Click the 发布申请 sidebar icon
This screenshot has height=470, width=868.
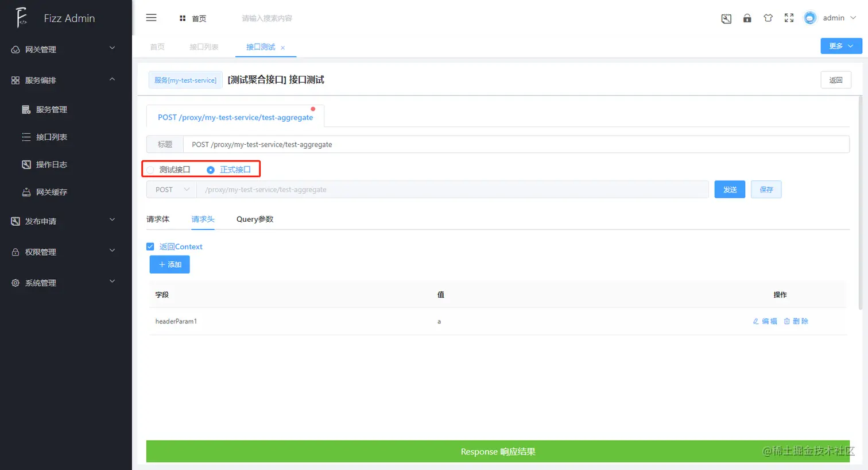(15, 221)
